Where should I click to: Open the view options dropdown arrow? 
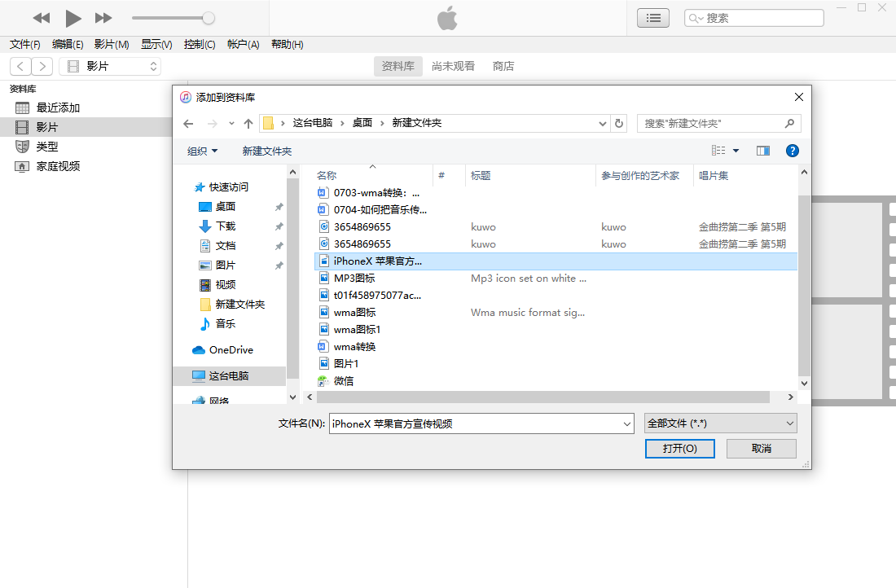pos(736,151)
